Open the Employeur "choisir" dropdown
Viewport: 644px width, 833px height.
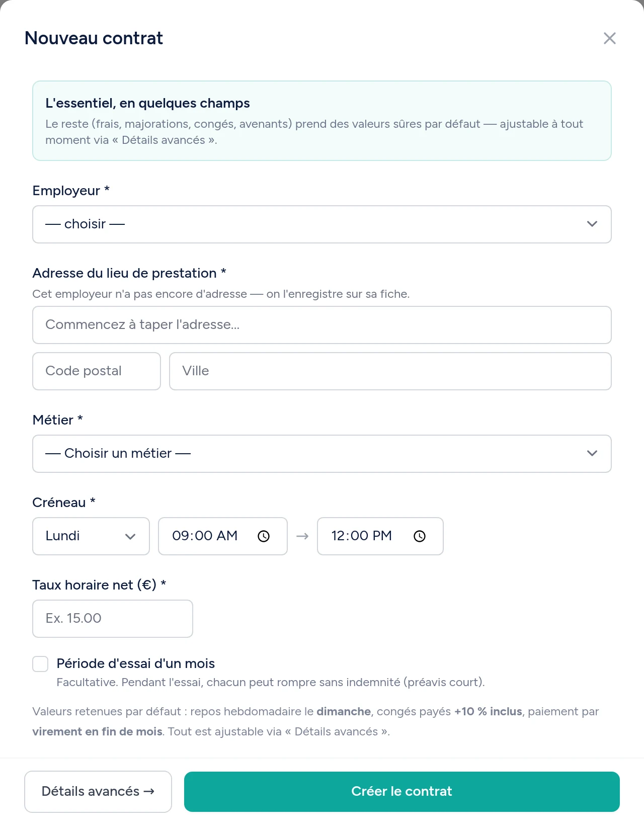coord(322,224)
